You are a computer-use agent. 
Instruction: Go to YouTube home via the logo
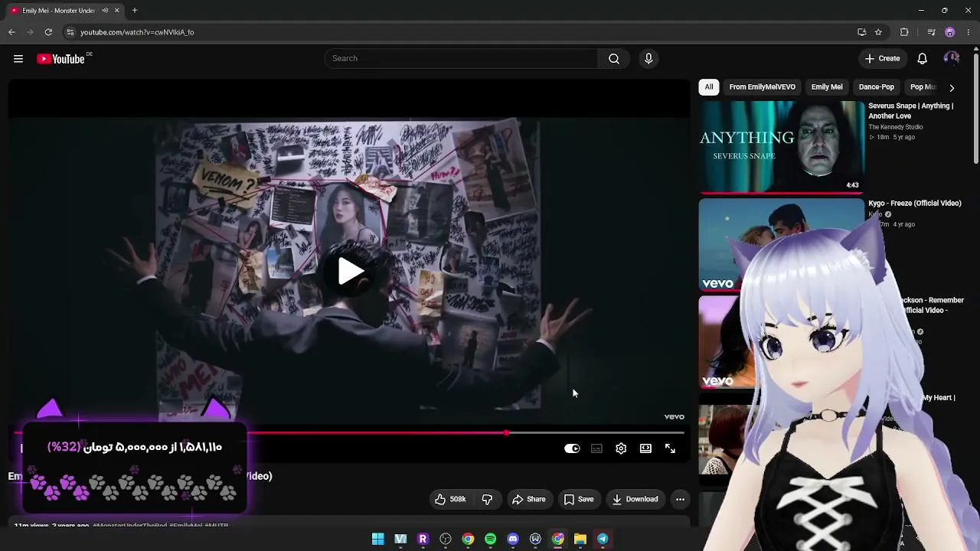(x=61, y=59)
